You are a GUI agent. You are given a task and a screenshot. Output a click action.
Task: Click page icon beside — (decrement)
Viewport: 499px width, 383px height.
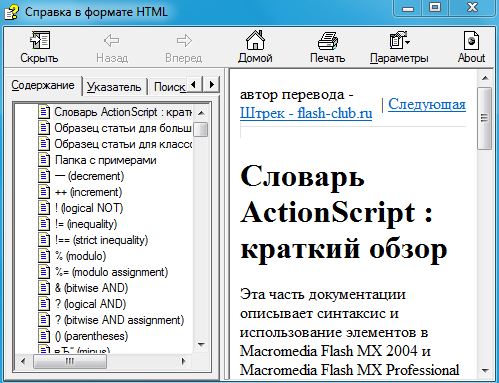44,176
